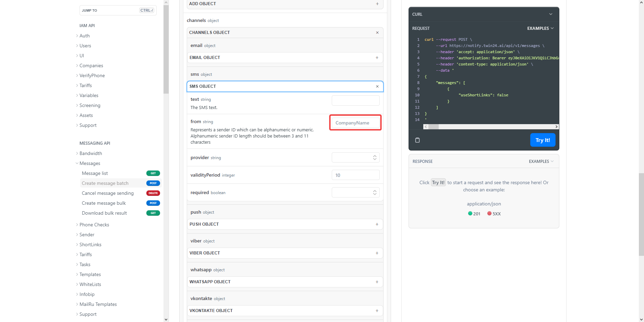This screenshot has height=322, width=644.
Task: Click the GET badge beside Message list
Action: tap(153, 173)
